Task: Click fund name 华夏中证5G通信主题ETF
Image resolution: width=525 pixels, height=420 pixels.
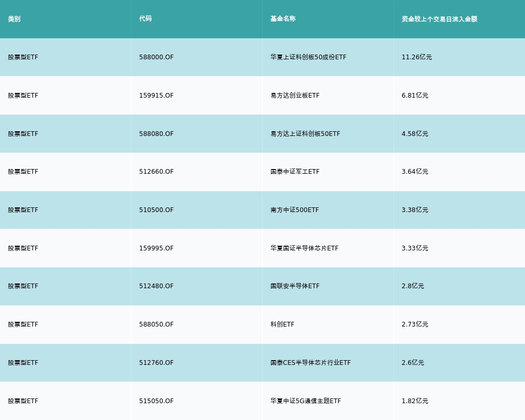Action: pyautogui.click(x=306, y=401)
